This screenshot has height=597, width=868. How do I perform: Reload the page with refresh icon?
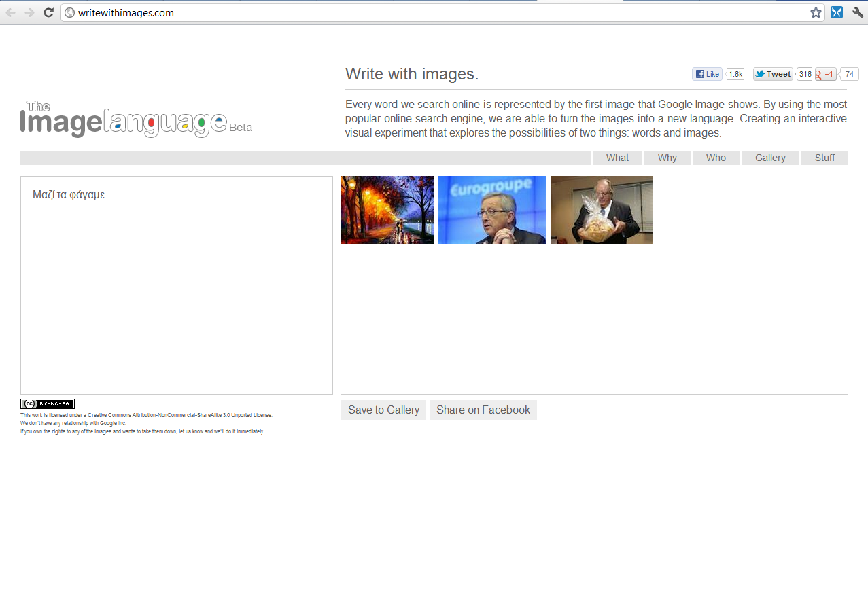(48, 12)
